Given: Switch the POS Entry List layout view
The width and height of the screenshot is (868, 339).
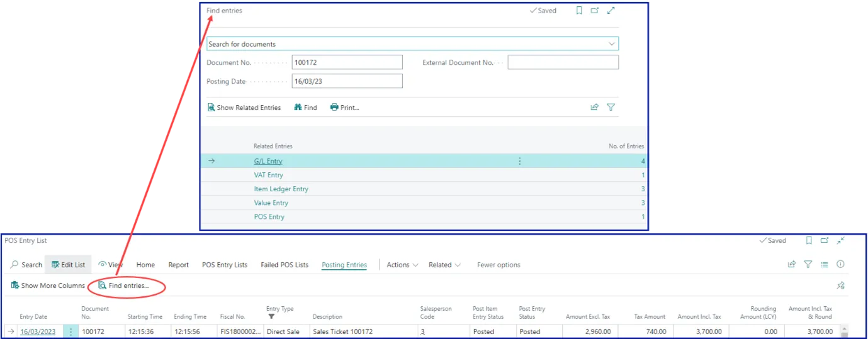Looking at the screenshot, I should pos(824,265).
